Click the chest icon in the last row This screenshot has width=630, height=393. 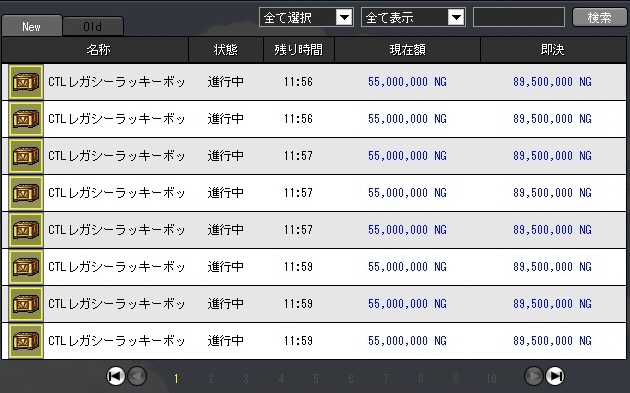coord(26,341)
